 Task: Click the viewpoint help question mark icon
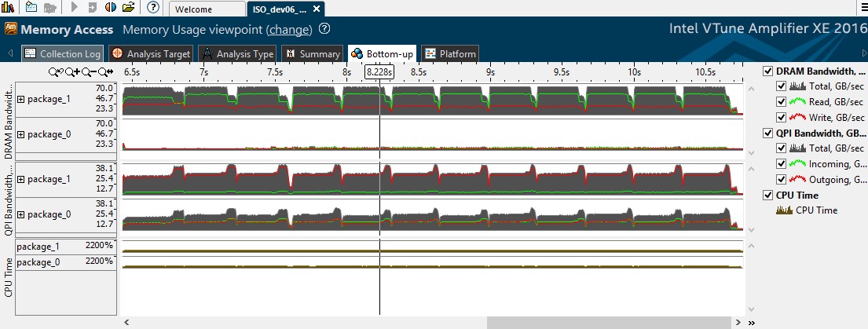324,29
